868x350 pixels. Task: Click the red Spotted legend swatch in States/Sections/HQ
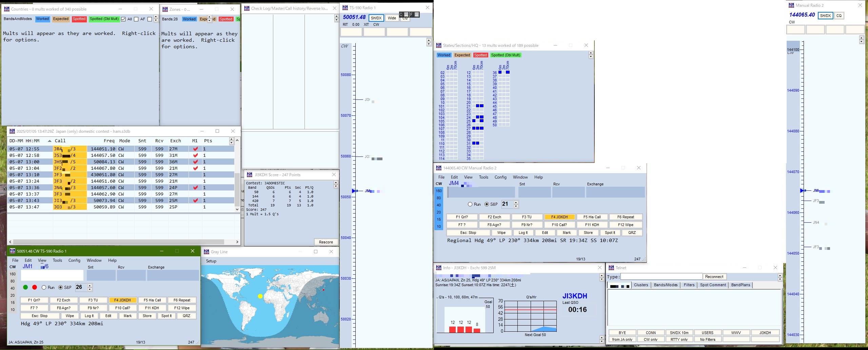480,55
